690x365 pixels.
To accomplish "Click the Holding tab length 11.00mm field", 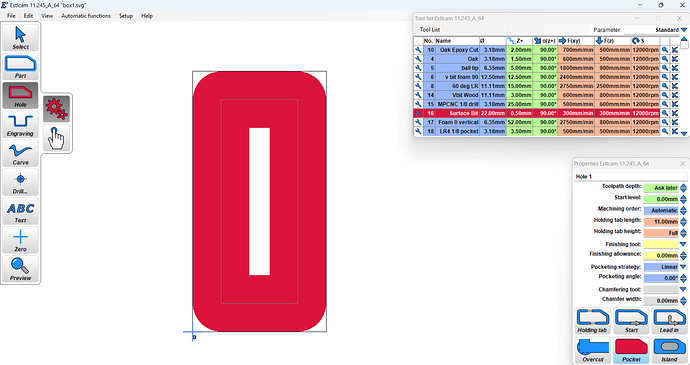I will 661,221.
